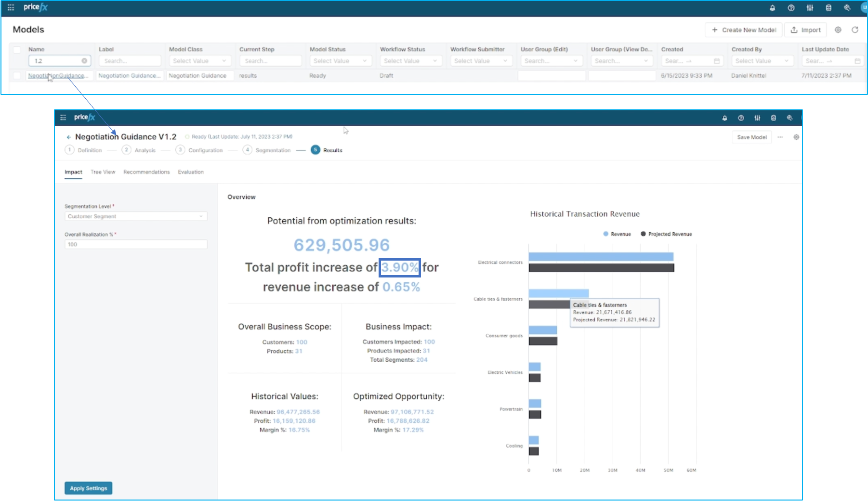
Task: Toggle the Projected Revenue legend series
Action: pyautogui.click(x=666, y=234)
